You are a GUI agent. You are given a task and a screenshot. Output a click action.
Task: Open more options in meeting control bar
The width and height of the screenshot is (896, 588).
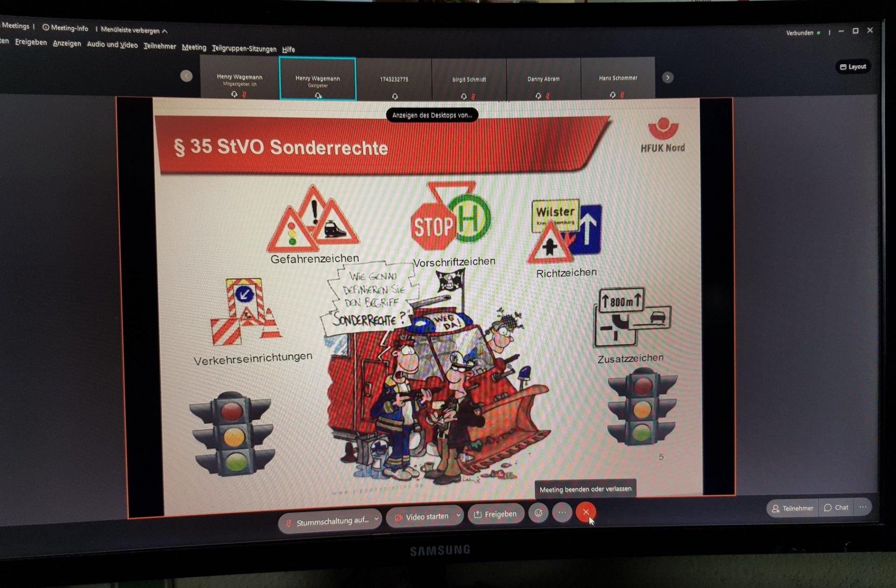tap(562, 512)
